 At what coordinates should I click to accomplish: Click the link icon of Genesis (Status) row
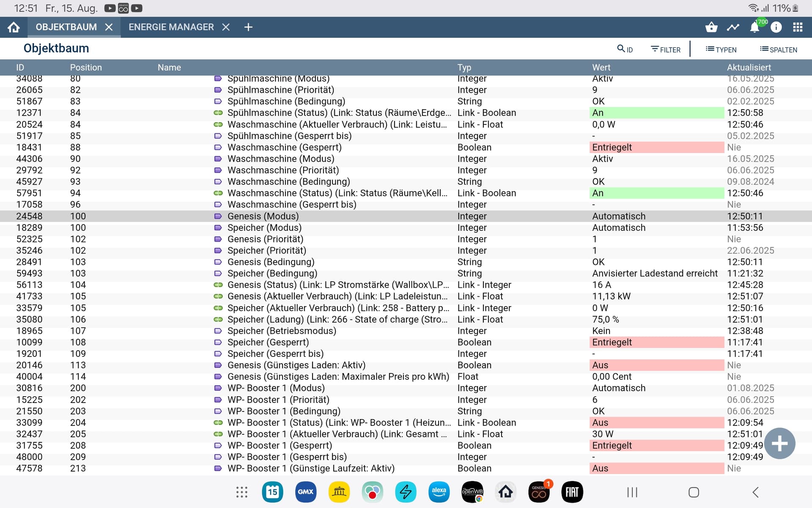[218, 285]
